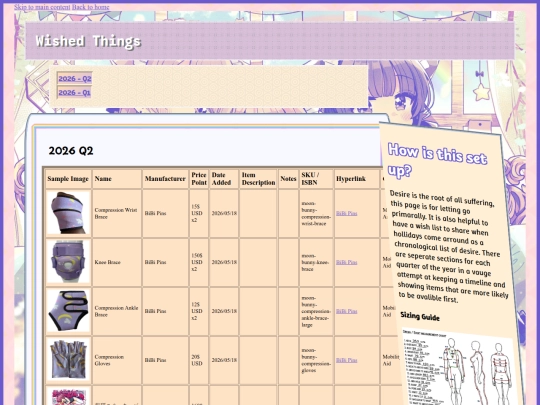Click the 'Knee Brace' name cell

click(117, 262)
